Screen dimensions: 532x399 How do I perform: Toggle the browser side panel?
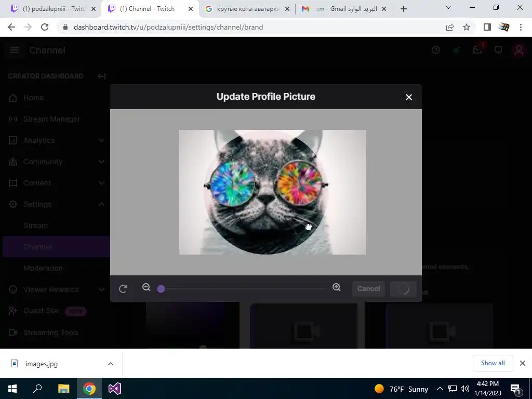click(487, 27)
